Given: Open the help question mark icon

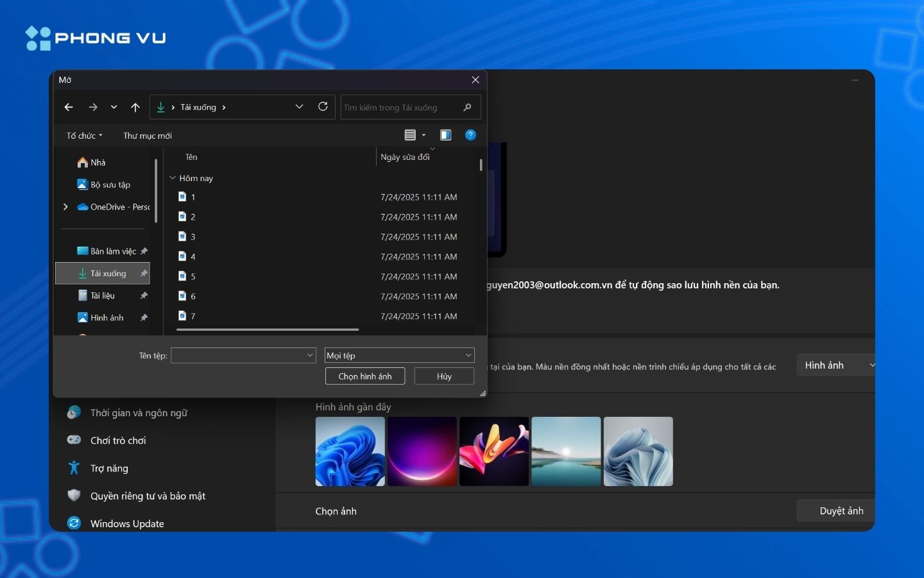Looking at the screenshot, I should click(x=470, y=135).
